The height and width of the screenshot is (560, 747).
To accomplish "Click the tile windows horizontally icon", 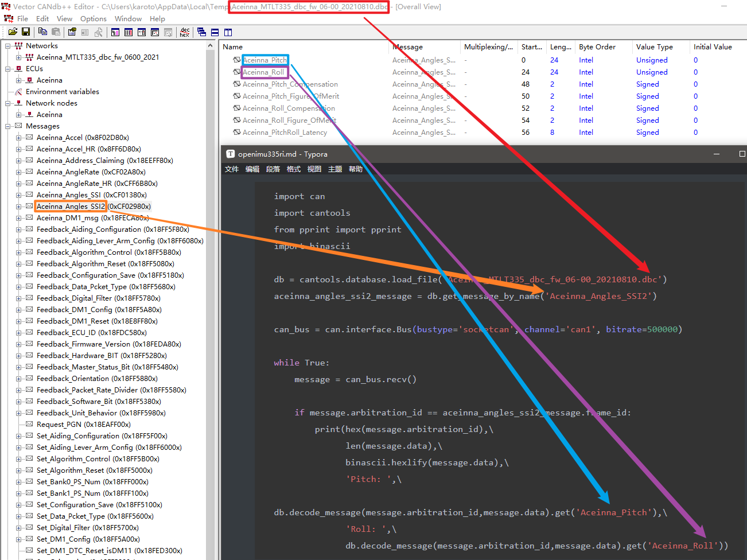I will coord(216,32).
